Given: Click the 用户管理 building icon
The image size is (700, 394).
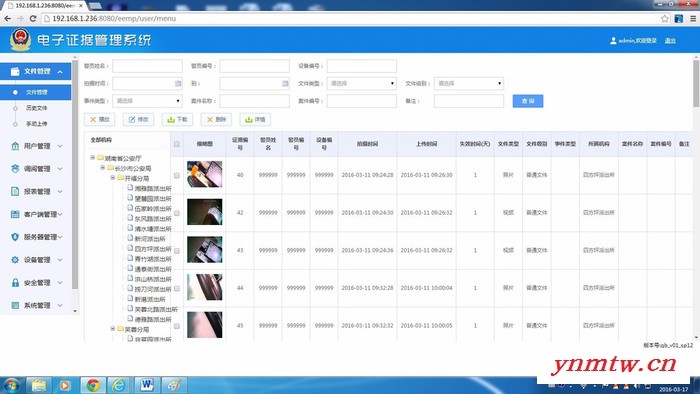Looking at the screenshot, I should [x=15, y=146].
